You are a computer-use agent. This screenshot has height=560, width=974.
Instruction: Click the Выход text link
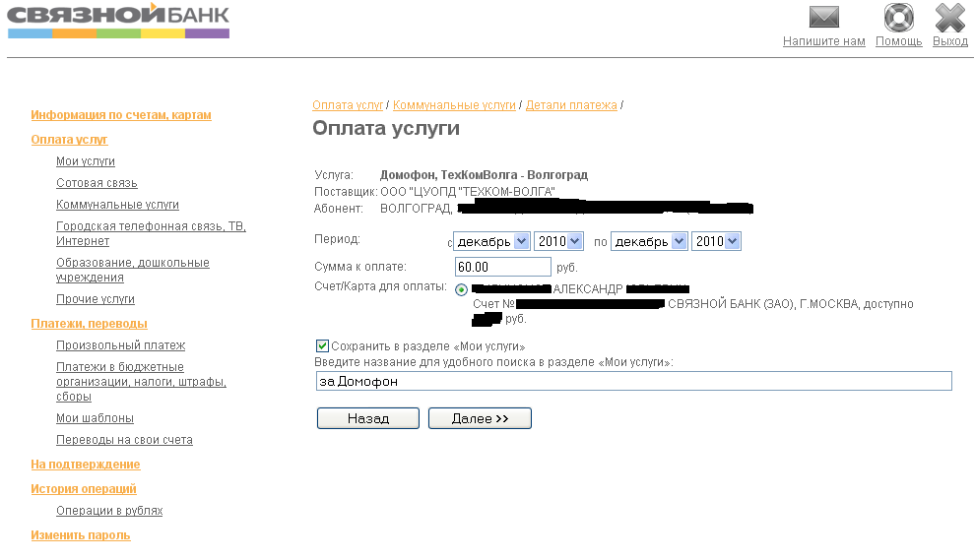click(949, 41)
